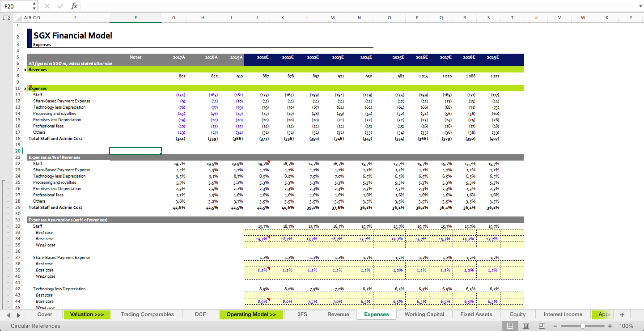Image resolution: width=644 pixels, height=331 pixels.
Task: Click the Name Box stepper arrows
Action: (x=34, y=6)
